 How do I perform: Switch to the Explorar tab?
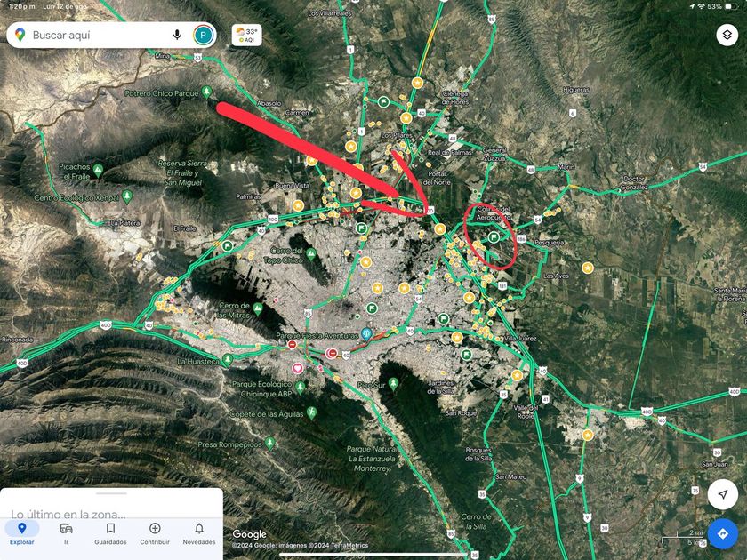(22, 533)
